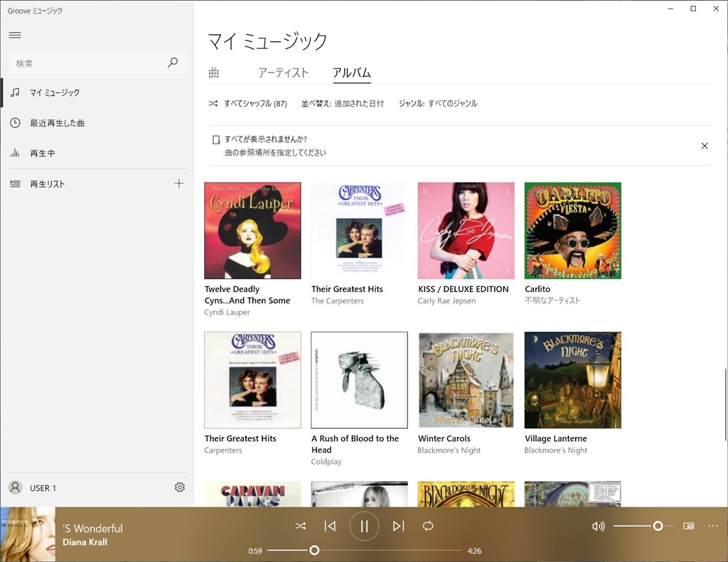The image size is (728, 562).
Task: Skip to the previous track
Action: pos(330,526)
